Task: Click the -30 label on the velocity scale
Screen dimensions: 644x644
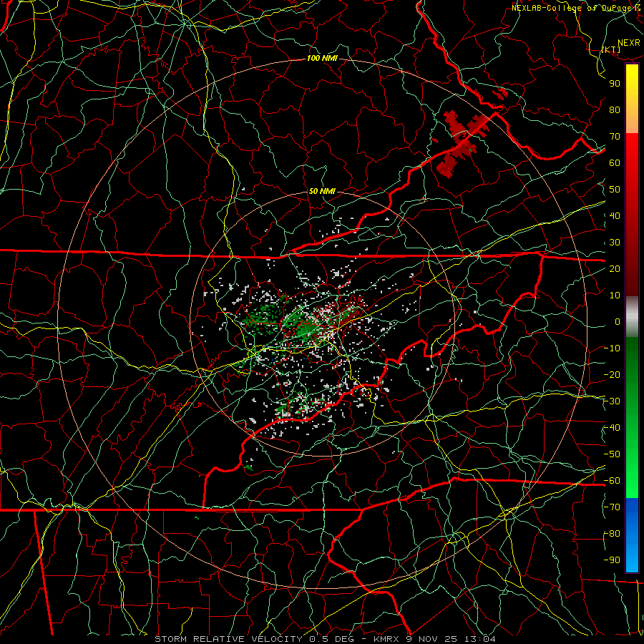Action: coord(612,401)
